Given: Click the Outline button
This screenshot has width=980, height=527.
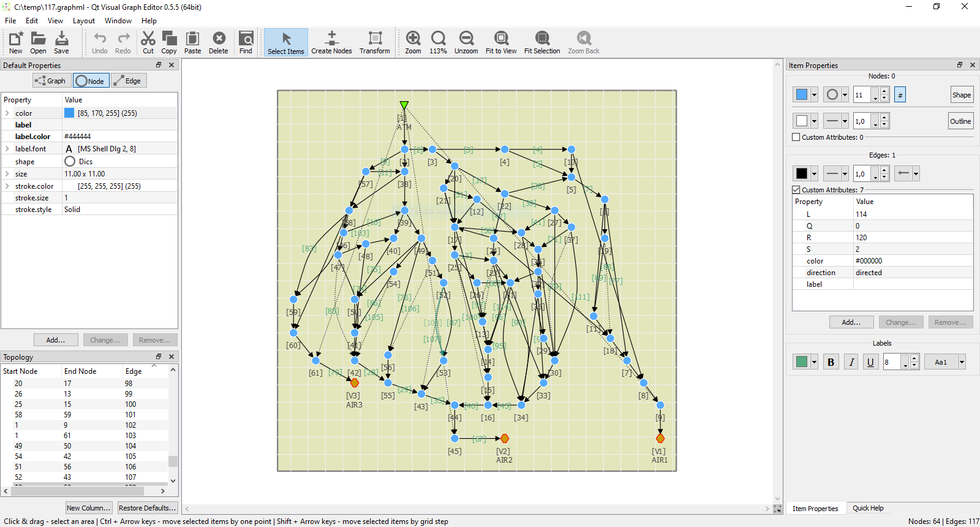Looking at the screenshot, I should pos(960,121).
